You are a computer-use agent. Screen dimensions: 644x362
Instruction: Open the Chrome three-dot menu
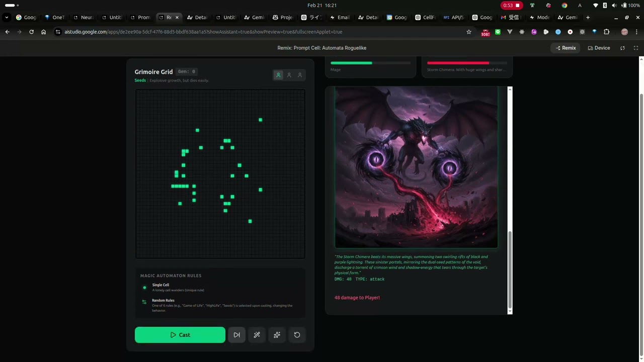pyautogui.click(x=637, y=32)
